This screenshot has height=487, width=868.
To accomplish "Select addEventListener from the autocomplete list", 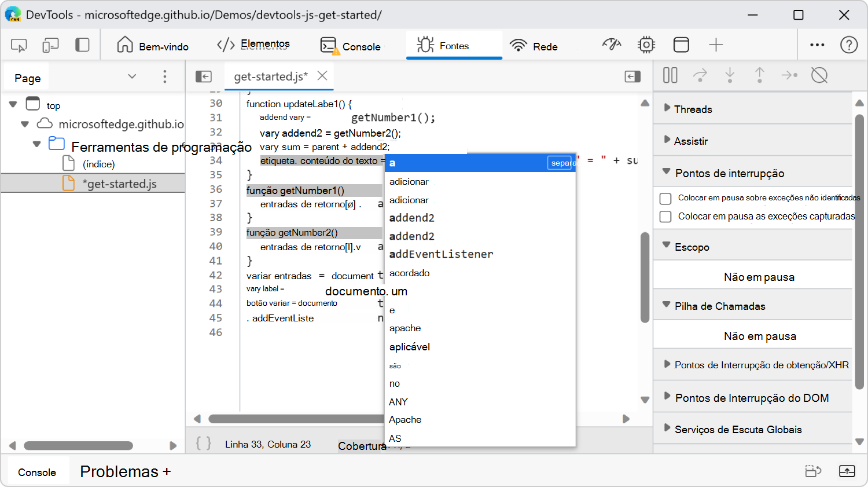I will [442, 254].
